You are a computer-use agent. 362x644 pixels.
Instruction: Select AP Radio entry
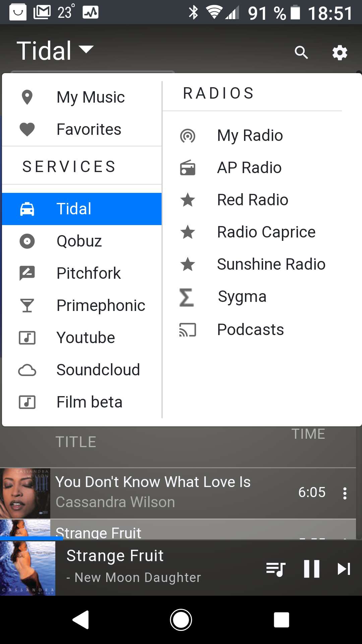pyautogui.click(x=252, y=168)
